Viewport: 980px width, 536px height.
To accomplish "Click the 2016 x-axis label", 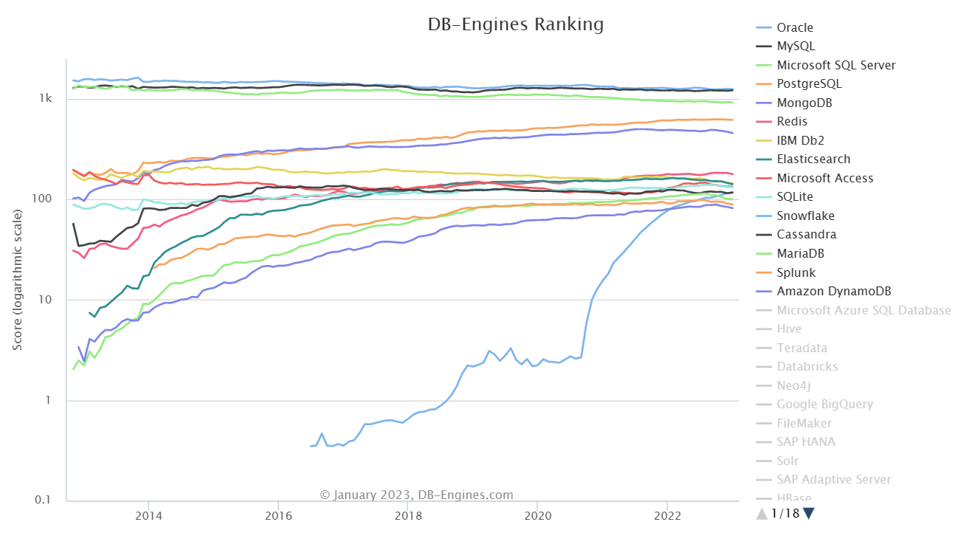I will tap(277, 516).
